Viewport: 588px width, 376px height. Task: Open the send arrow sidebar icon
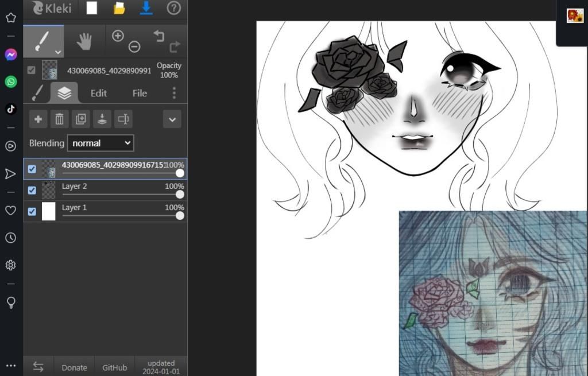click(10, 173)
